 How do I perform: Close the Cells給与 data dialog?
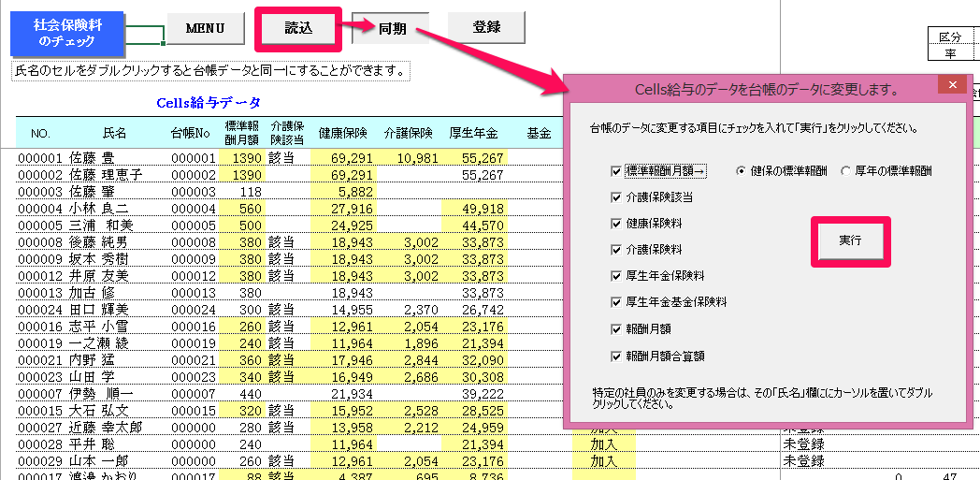[953, 86]
